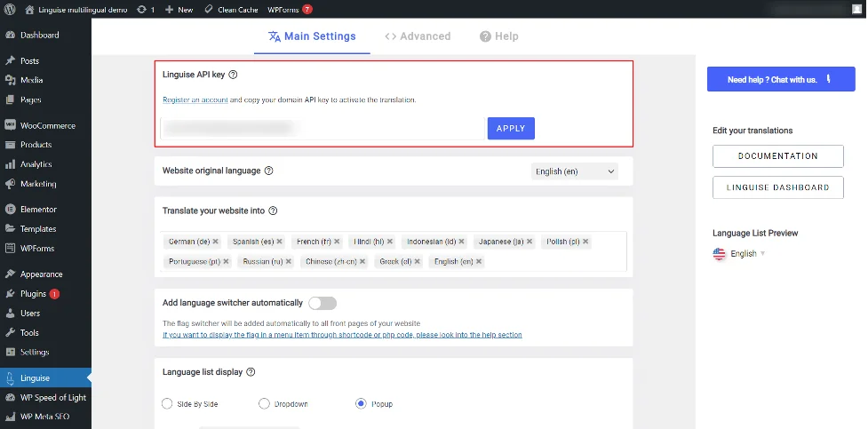Select Dropdown display option
Viewport: 868px width, 429px height.
pos(264,403)
